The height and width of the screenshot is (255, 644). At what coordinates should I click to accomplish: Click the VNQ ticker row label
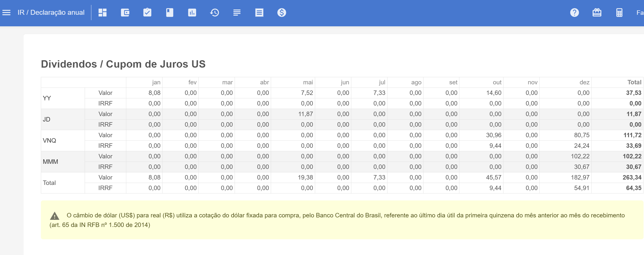(x=49, y=140)
